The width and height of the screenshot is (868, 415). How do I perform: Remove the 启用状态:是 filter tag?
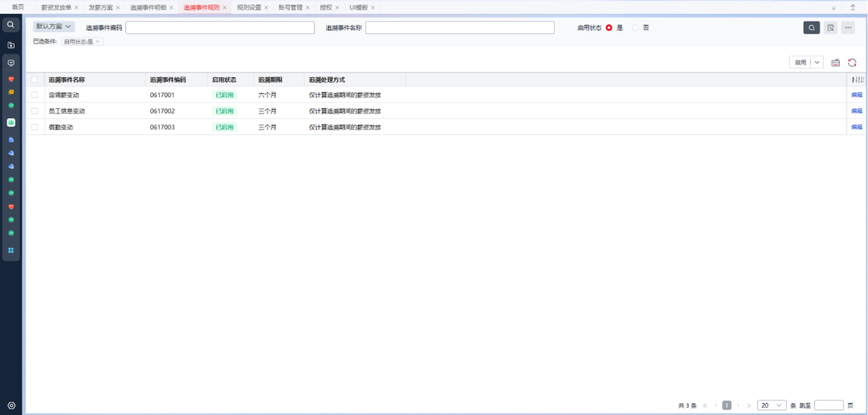click(98, 41)
